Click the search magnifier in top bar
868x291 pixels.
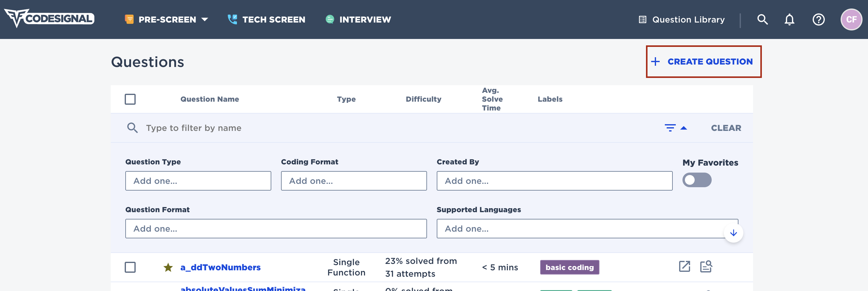(x=762, y=19)
